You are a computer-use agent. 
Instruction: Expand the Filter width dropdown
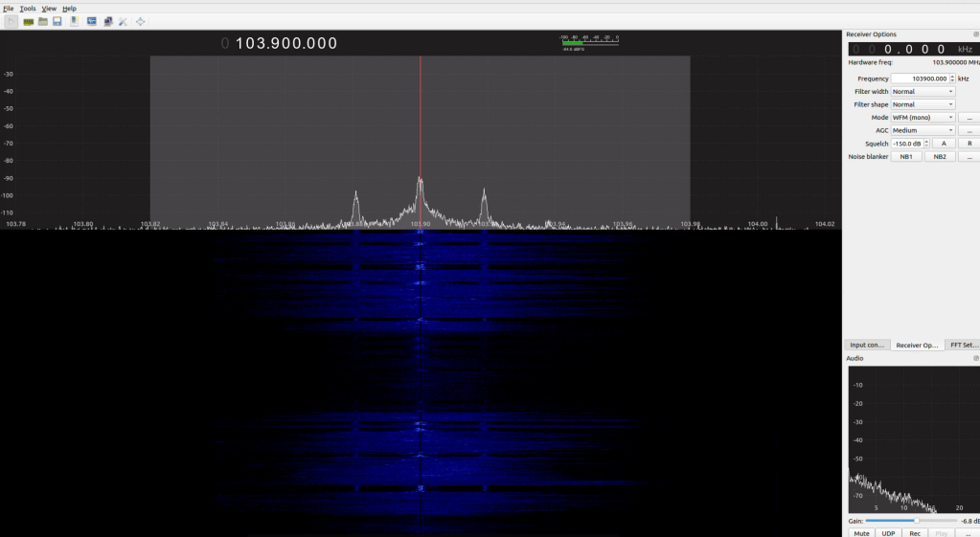[x=923, y=91]
